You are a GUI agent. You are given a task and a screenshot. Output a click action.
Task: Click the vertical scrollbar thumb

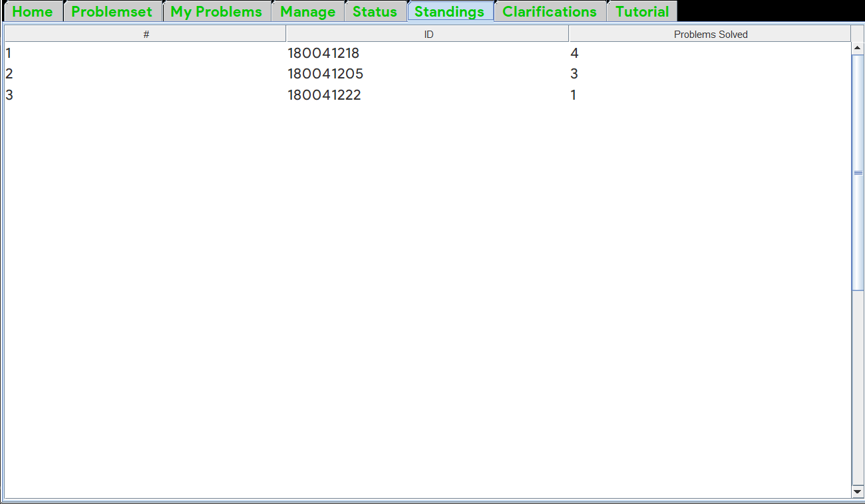[858, 172]
